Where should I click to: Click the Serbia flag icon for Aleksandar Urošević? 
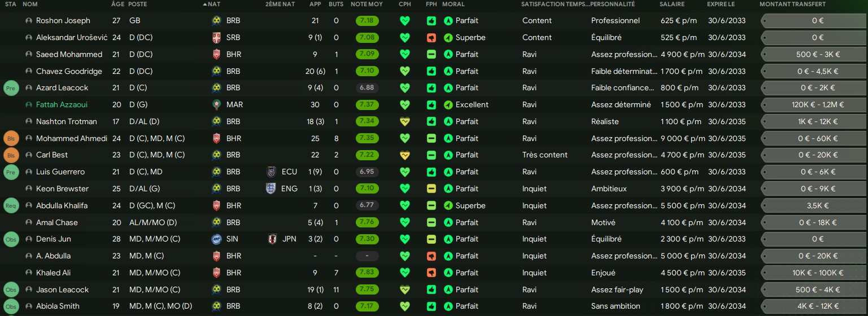(217, 38)
